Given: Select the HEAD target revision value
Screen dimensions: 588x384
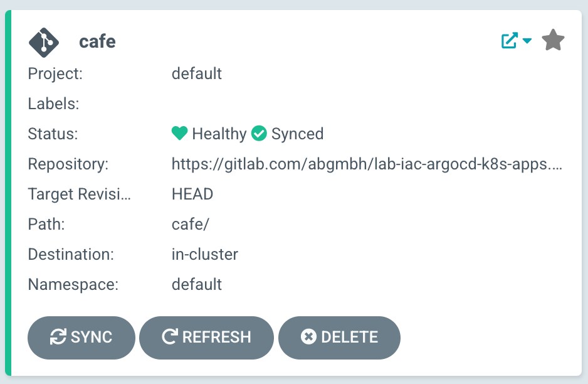Looking at the screenshot, I should click(x=192, y=195).
